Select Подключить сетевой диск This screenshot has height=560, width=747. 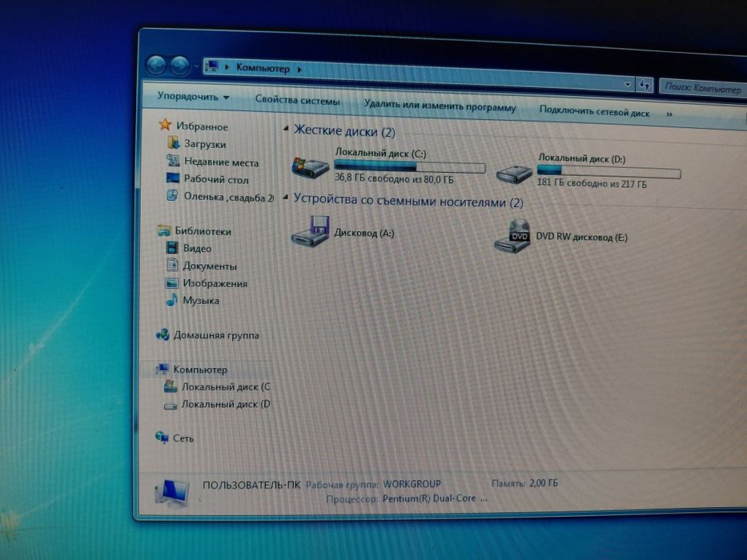click(x=594, y=111)
